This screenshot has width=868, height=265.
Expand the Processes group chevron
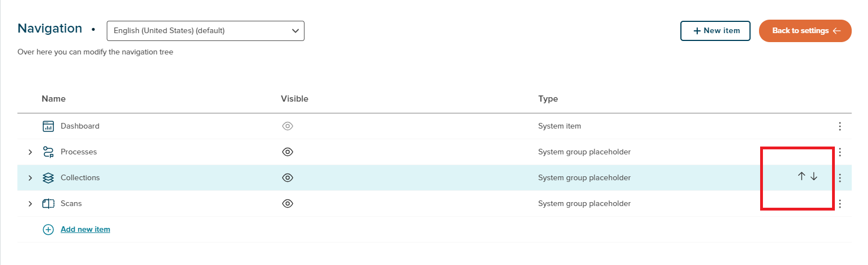coord(30,152)
